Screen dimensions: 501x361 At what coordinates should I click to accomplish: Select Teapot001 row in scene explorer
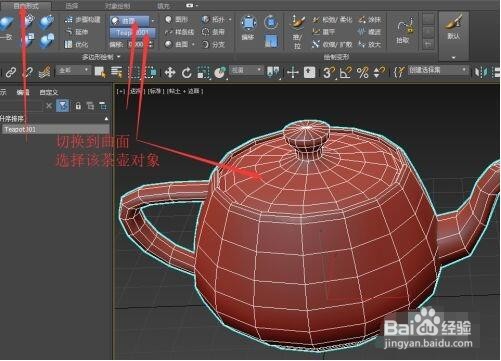(x=55, y=129)
